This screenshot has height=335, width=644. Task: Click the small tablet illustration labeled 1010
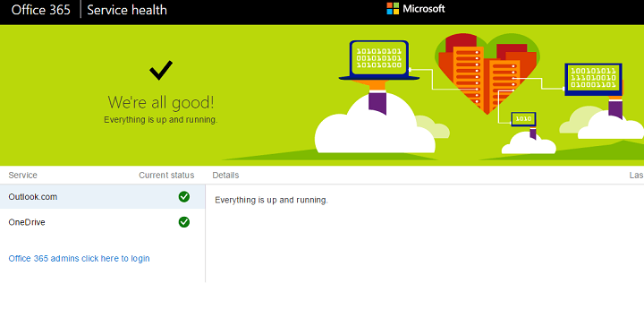click(523, 119)
